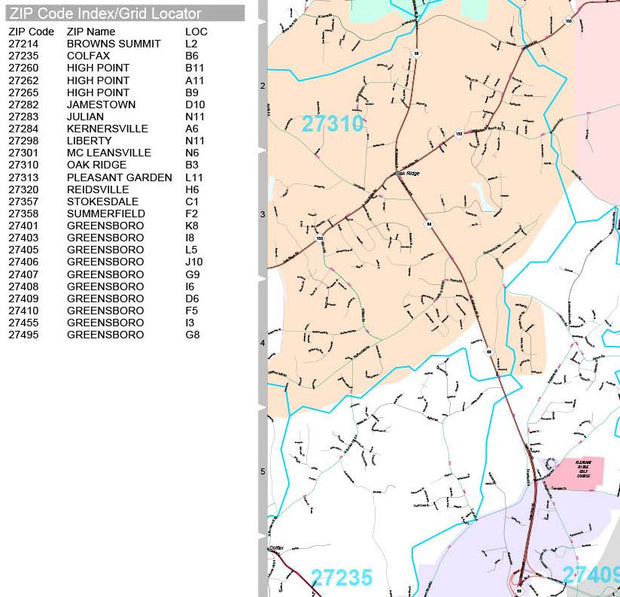
Task: Click ZIP code 27409 in the index
Action: [x=23, y=298]
